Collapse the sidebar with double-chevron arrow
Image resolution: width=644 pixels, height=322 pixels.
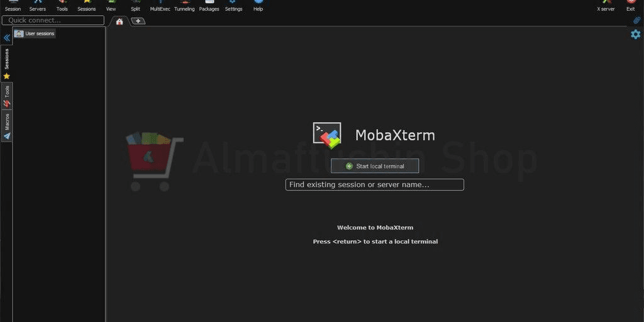pyautogui.click(x=6, y=38)
